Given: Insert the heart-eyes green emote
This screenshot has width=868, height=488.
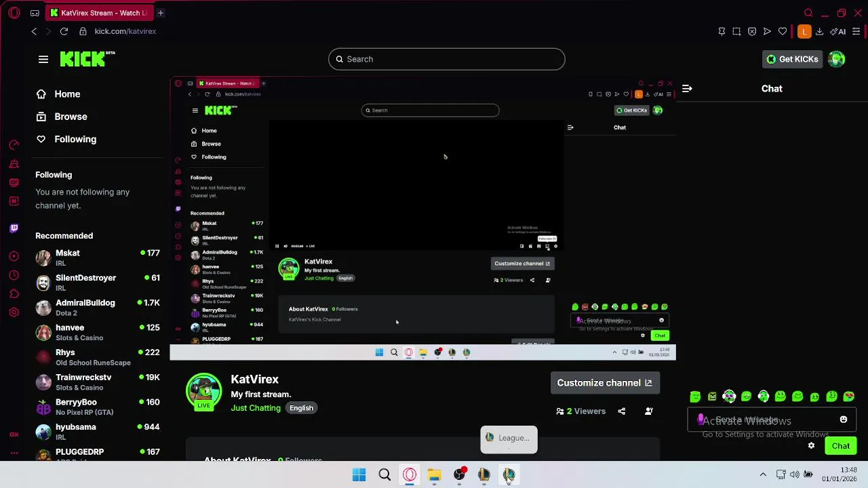Looking at the screenshot, I should tap(849, 396).
